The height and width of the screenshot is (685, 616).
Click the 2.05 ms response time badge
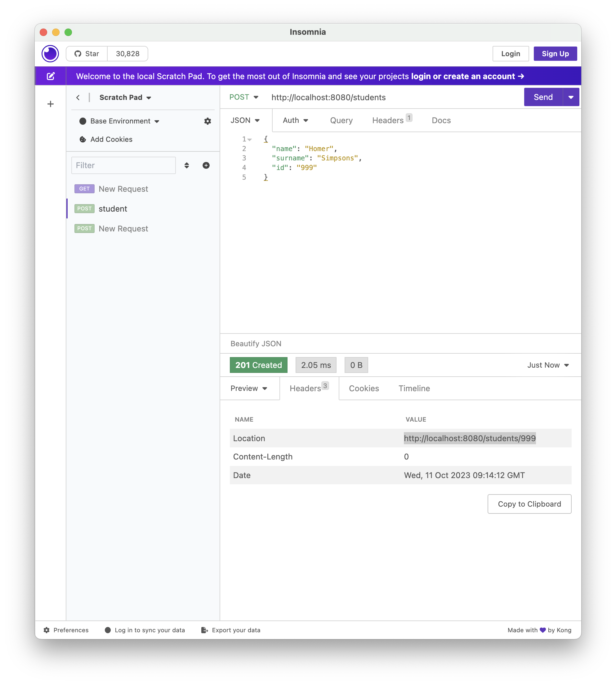pyautogui.click(x=316, y=365)
